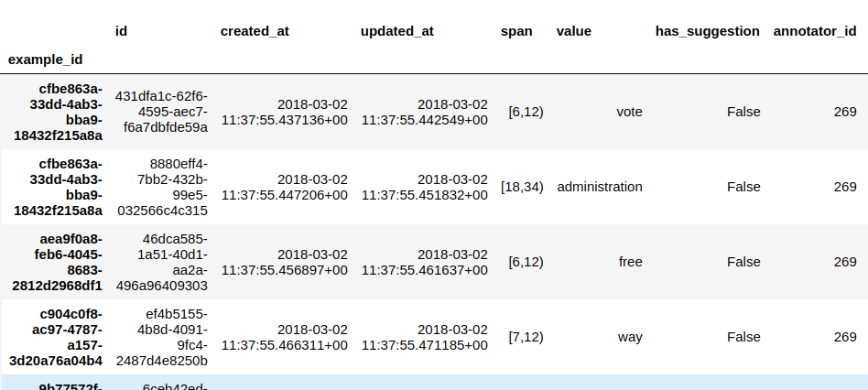Click the 'id' column header
Image resolution: width=868 pixels, height=390 pixels.
121,30
